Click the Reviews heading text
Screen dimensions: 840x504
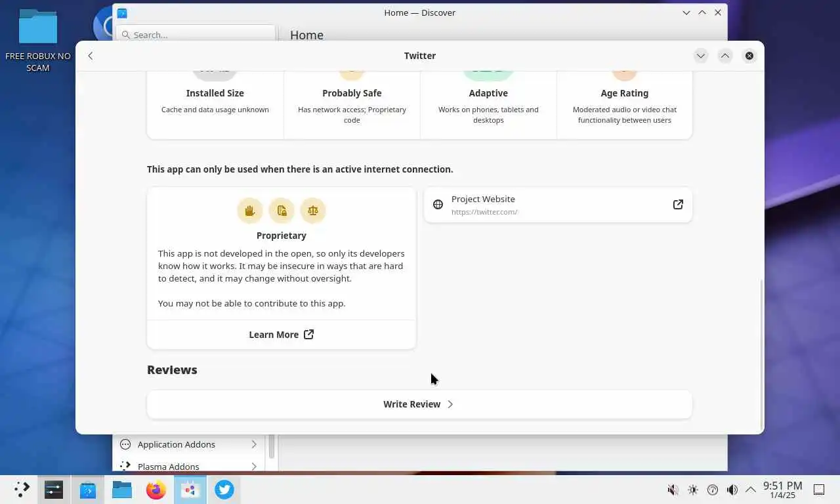tap(172, 369)
